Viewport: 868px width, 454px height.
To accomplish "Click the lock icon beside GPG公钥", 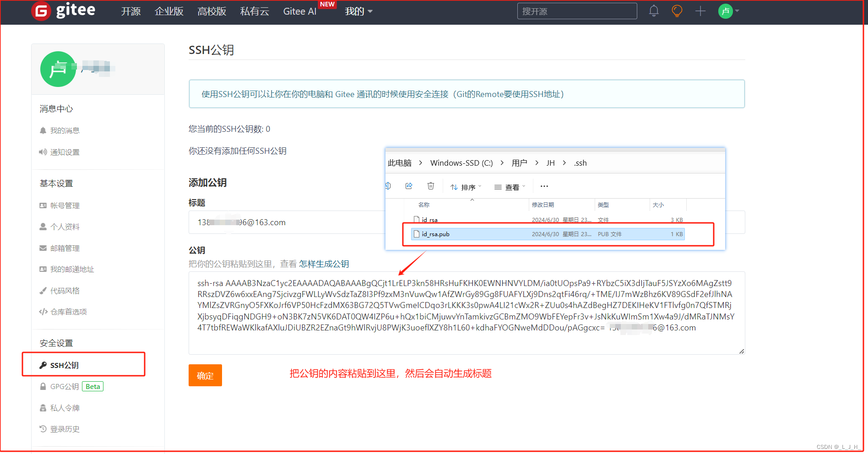I will click(43, 386).
